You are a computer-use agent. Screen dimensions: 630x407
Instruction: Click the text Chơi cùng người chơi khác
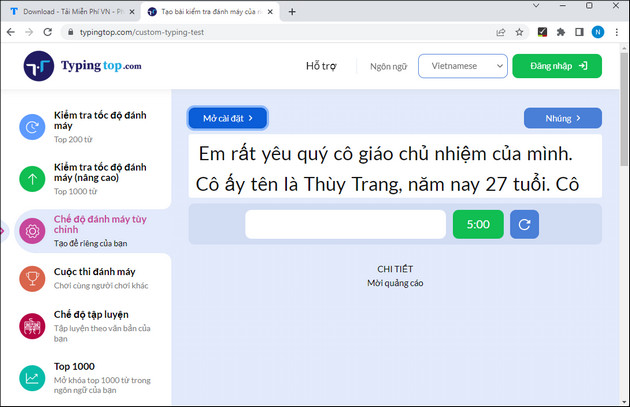tap(101, 286)
